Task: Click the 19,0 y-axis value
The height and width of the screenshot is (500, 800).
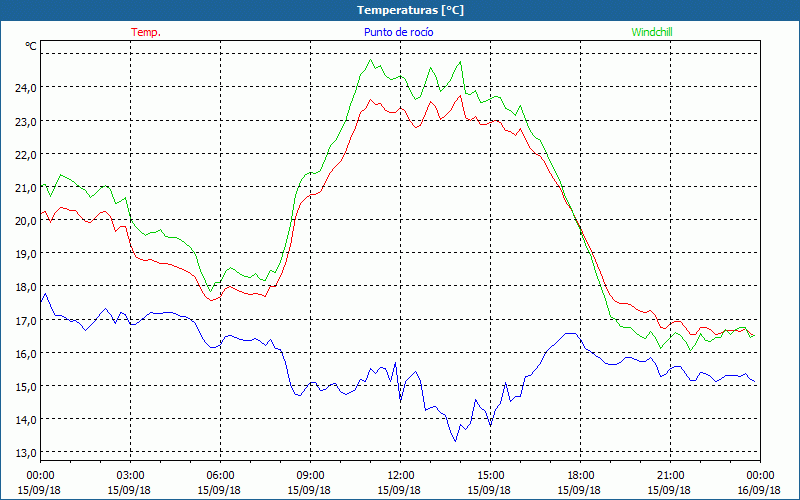Action: click(25, 254)
